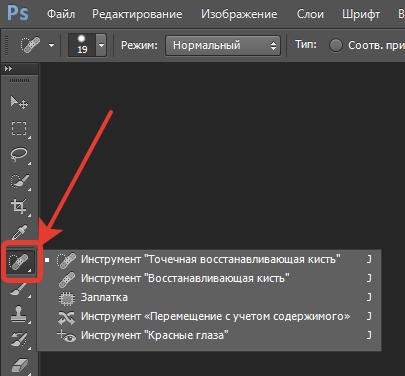
Task: Open the Файл menu
Action: pyautogui.click(x=61, y=14)
